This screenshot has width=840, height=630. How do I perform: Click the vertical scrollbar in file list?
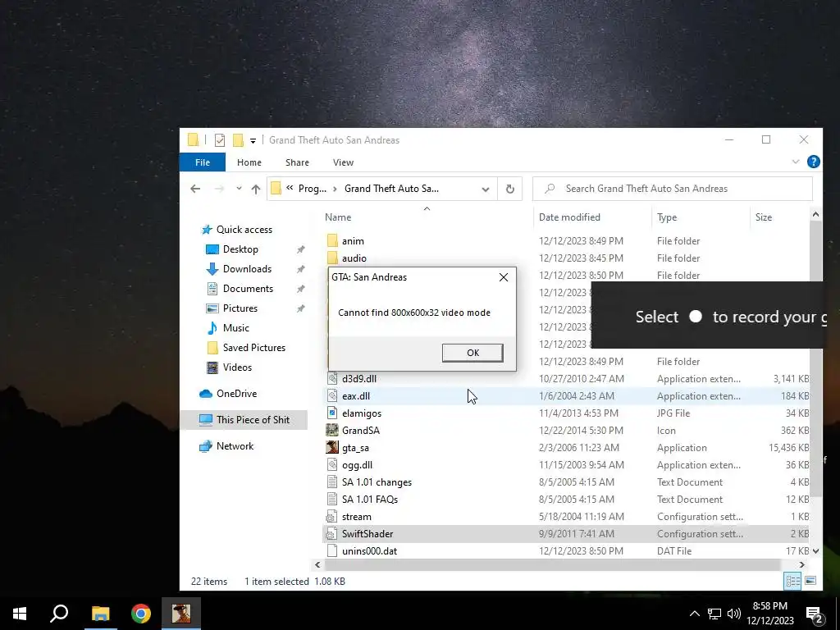(x=815, y=359)
